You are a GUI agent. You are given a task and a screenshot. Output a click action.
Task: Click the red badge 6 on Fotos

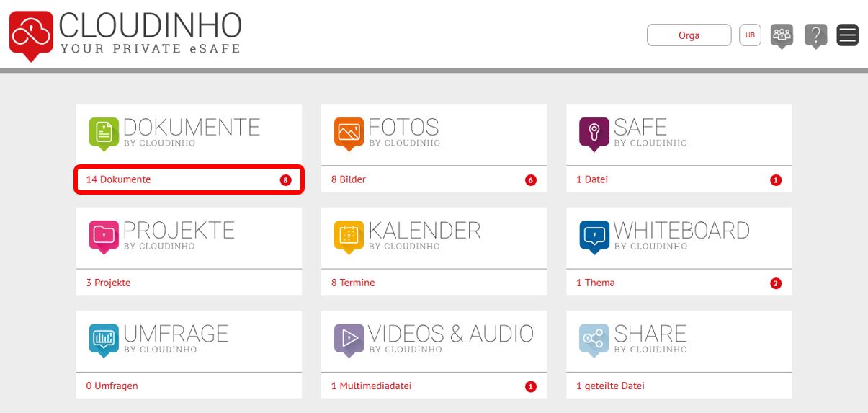tap(531, 180)
